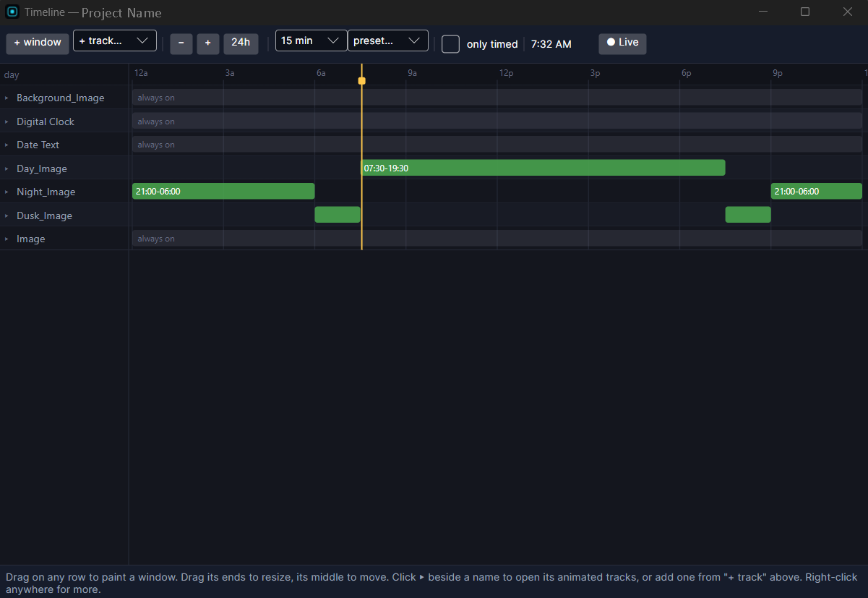
Task: Close the Timeline window
Action: (848, 12)
